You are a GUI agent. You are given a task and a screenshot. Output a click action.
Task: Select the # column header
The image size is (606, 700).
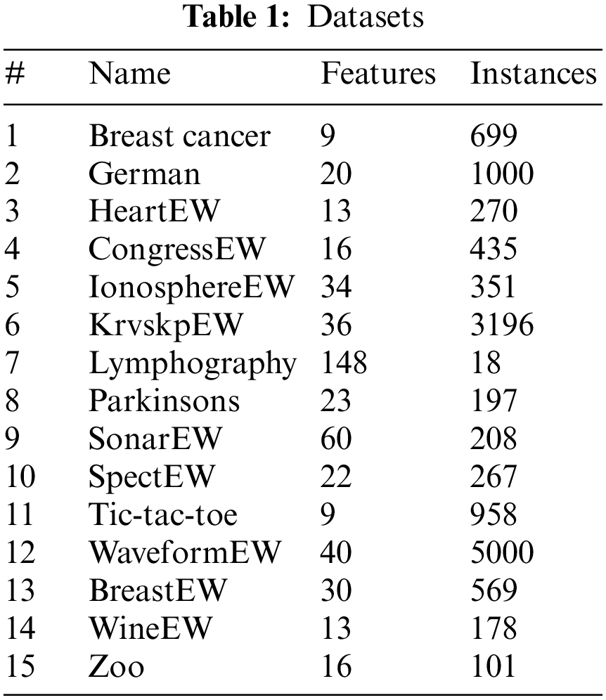pos(14,74)
